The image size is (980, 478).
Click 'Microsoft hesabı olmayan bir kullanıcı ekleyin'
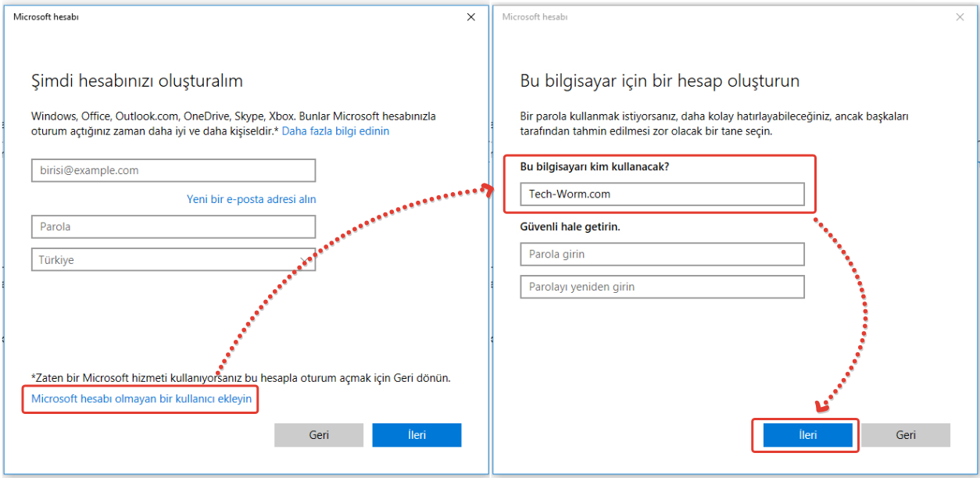141,399
